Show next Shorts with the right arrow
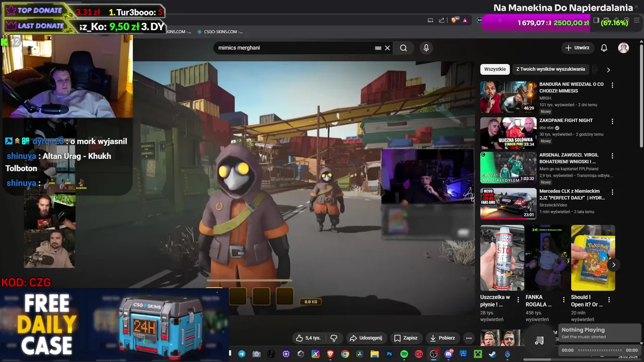The height and width of the screenshot is (362, 644). pos(613,264)
